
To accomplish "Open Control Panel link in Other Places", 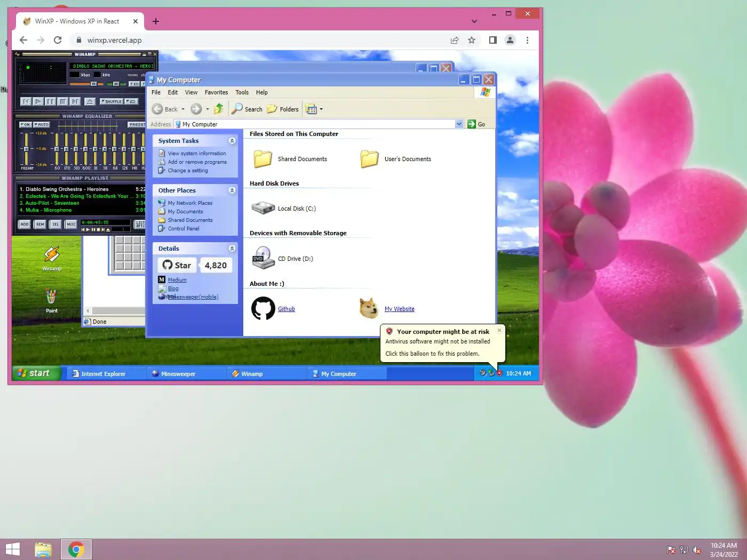I will point(184,229).
